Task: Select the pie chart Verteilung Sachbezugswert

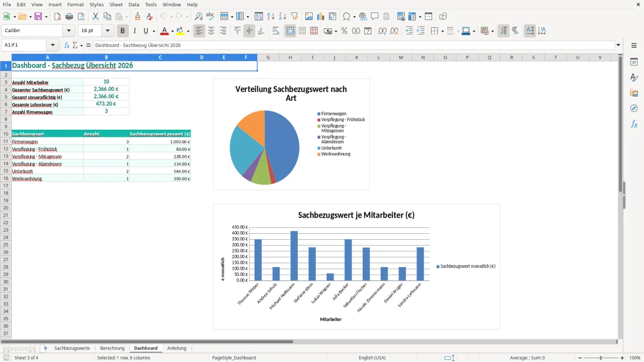Action: click(291, 134)
